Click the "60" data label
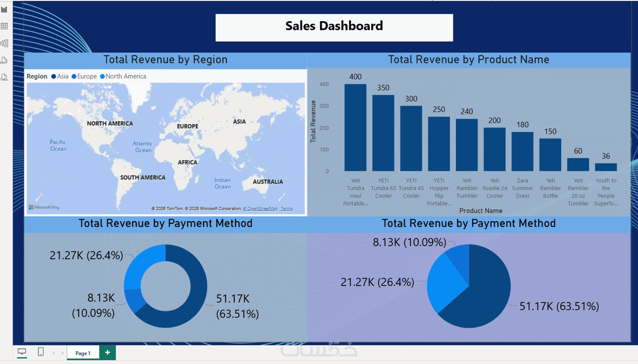Viewport: 638px width, 364px height. click(578, 151)
